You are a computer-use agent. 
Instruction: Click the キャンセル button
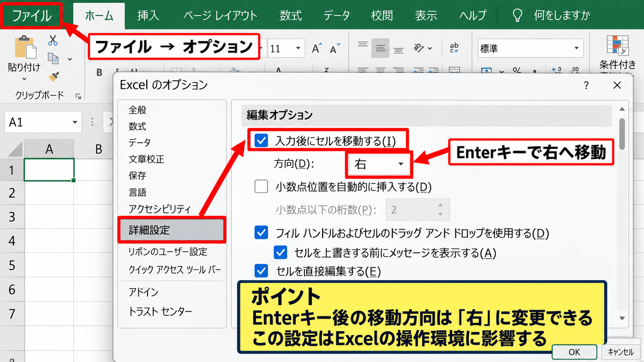tap(621, 352)
